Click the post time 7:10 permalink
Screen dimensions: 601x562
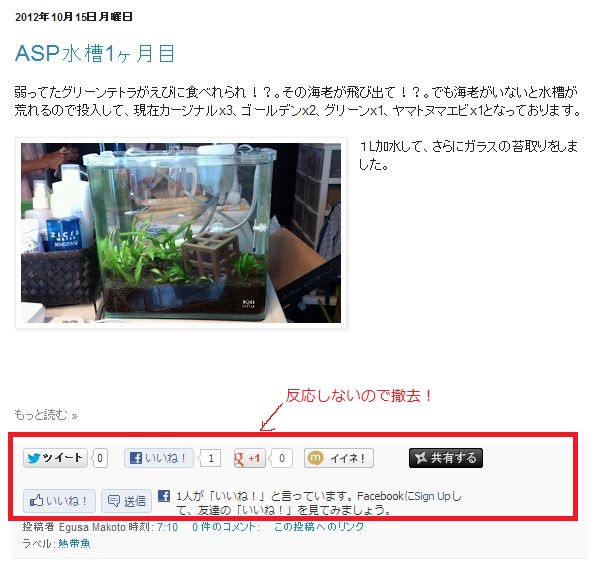167,527
